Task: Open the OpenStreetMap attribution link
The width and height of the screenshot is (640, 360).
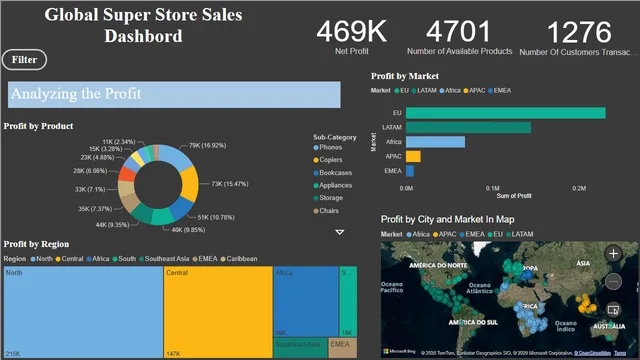Action: point(592,353)
